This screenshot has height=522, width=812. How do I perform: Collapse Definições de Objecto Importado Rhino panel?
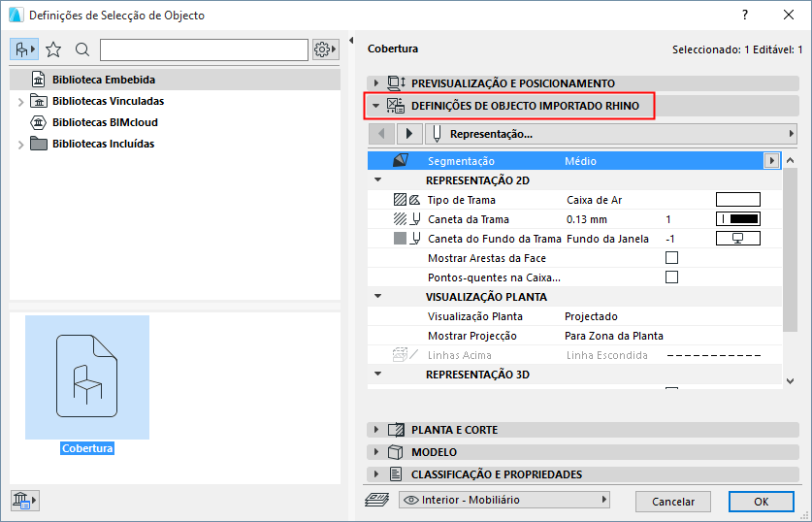click(376, 106)
